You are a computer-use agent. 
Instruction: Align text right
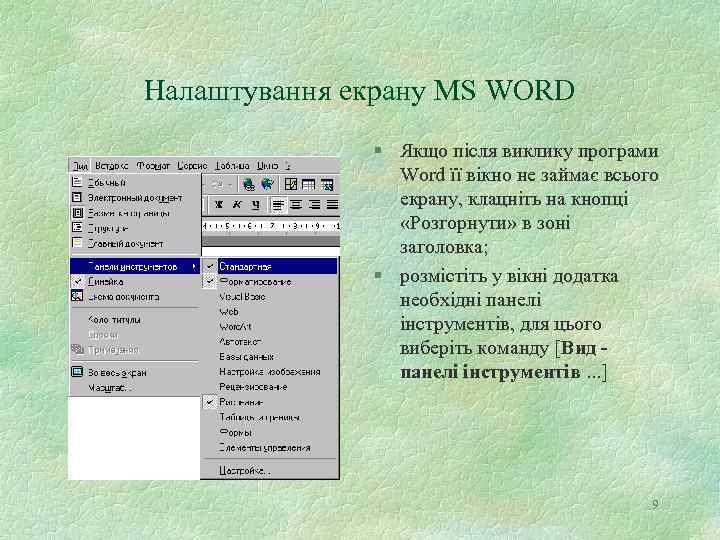point(315,204)
